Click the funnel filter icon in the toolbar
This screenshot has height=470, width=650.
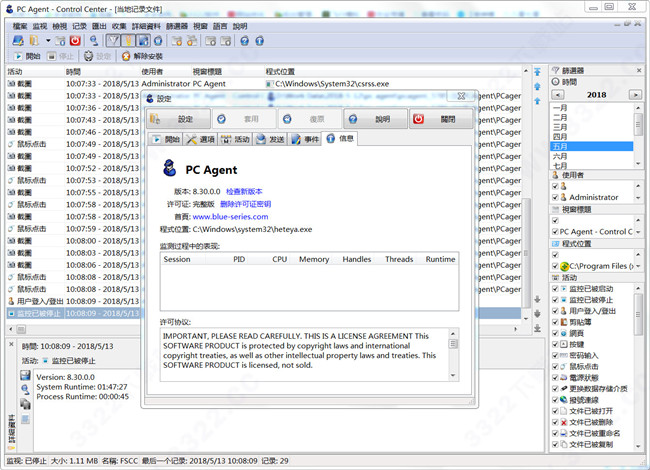(112, 40)
